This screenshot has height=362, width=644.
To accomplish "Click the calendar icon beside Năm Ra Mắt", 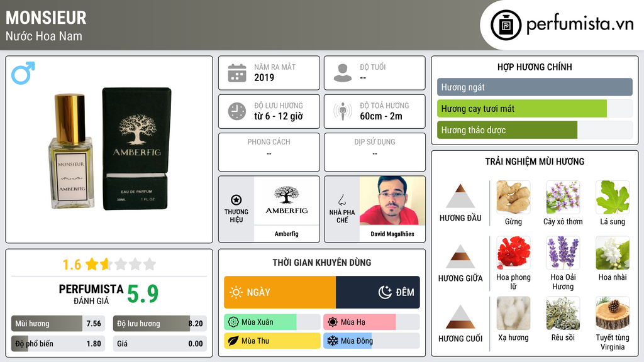I will pyautogui.click(x=237, y=73).
